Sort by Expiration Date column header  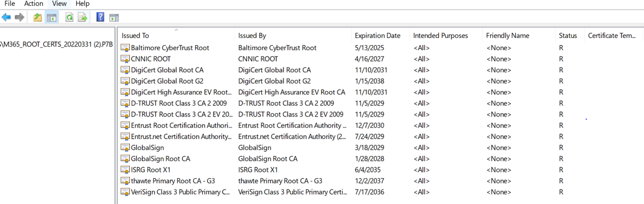point(377,36)
